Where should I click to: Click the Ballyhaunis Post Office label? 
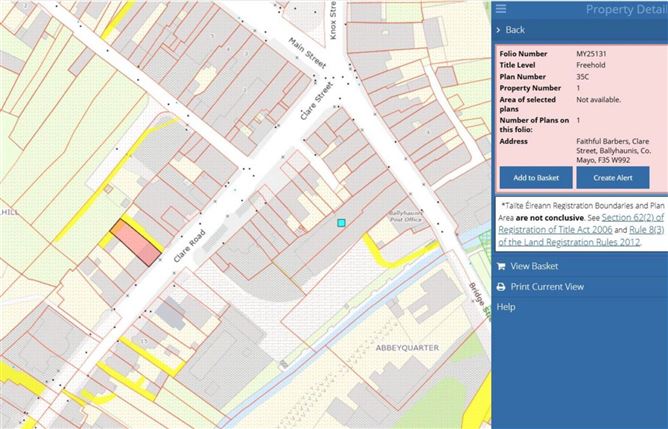click(x=406, y=216)
